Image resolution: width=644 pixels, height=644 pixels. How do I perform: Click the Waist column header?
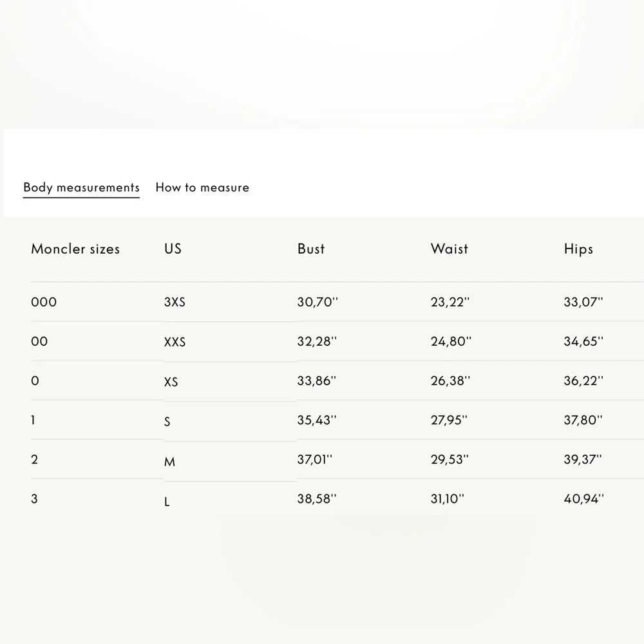[x=450, y=249]
